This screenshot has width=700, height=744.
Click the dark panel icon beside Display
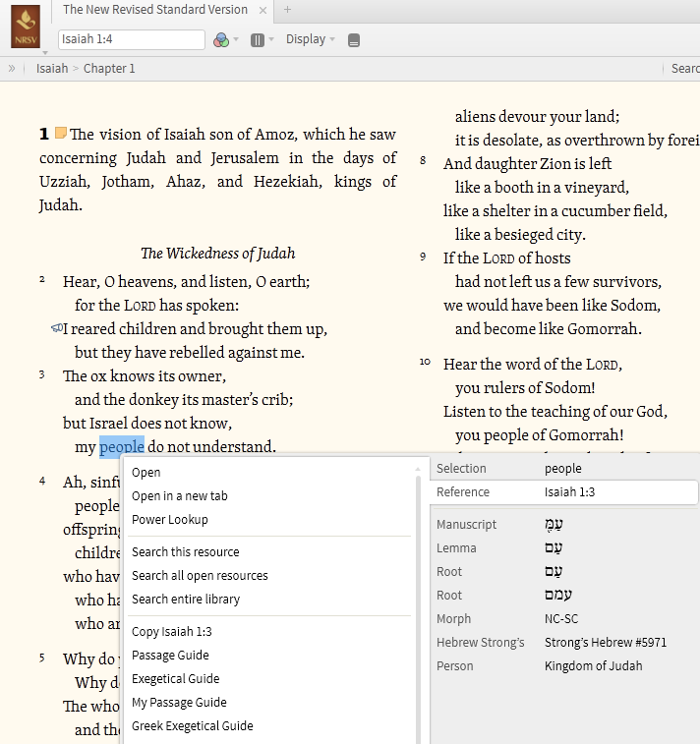point(354,40)
